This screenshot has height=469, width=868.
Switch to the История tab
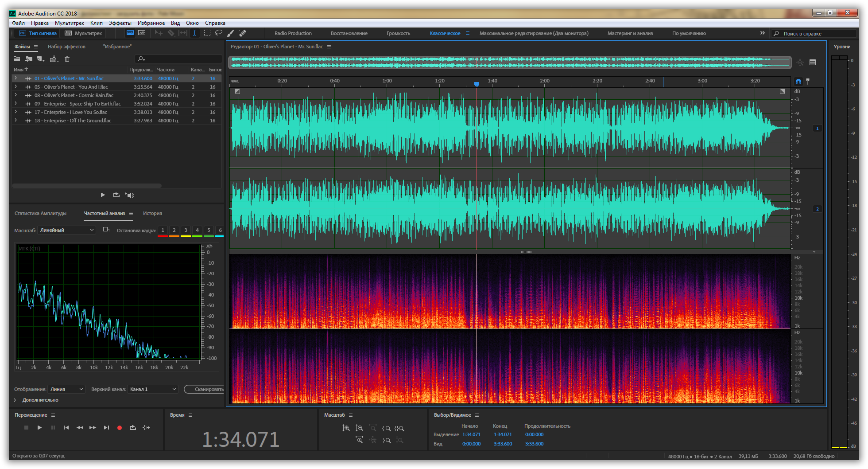[x=152, y=213]
